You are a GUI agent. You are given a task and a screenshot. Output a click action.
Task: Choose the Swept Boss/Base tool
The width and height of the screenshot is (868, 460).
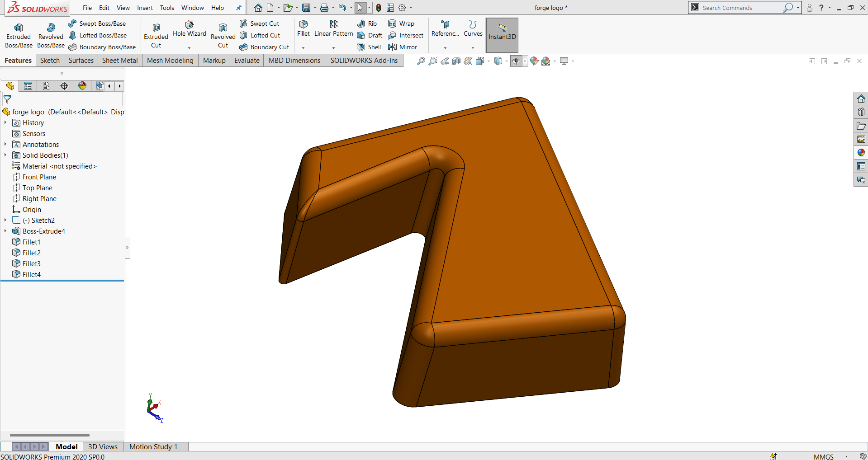point(97,23)
